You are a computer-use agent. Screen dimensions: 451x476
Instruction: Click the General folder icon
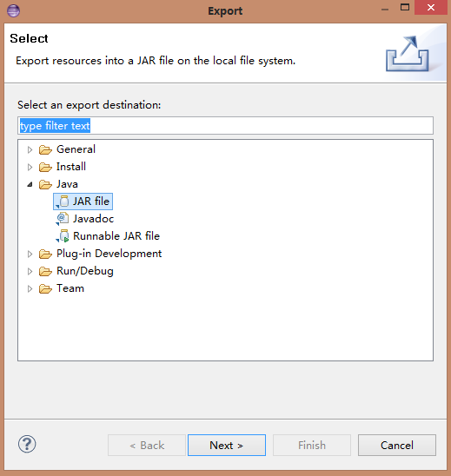coord(45,149)
